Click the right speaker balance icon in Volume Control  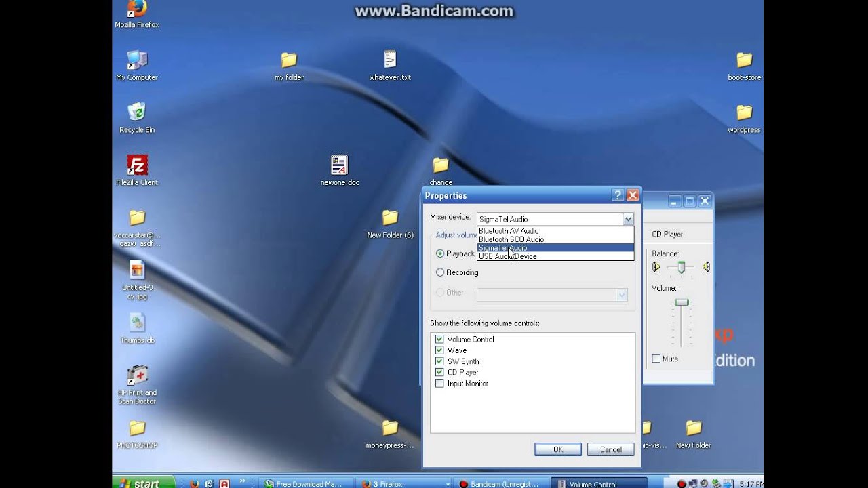pos(706,267)
